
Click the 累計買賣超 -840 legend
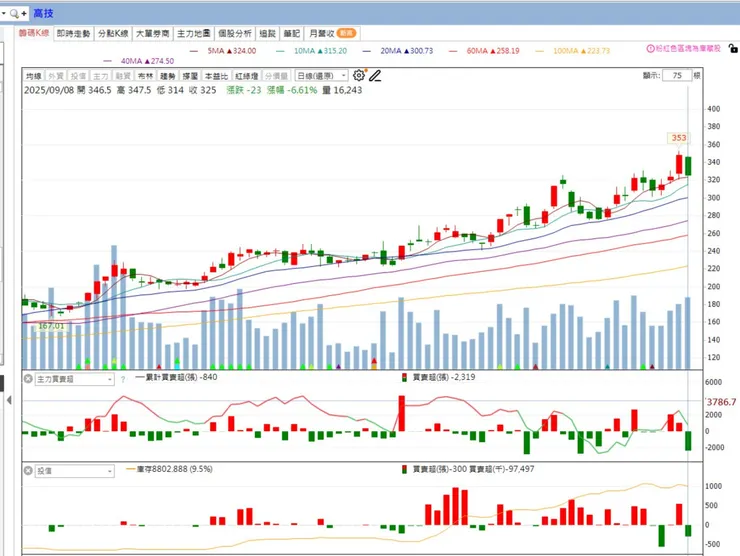(x=177, y=377)
